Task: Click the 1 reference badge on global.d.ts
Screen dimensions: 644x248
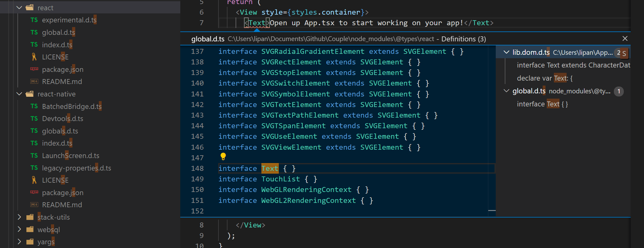Action: [619, 91]
